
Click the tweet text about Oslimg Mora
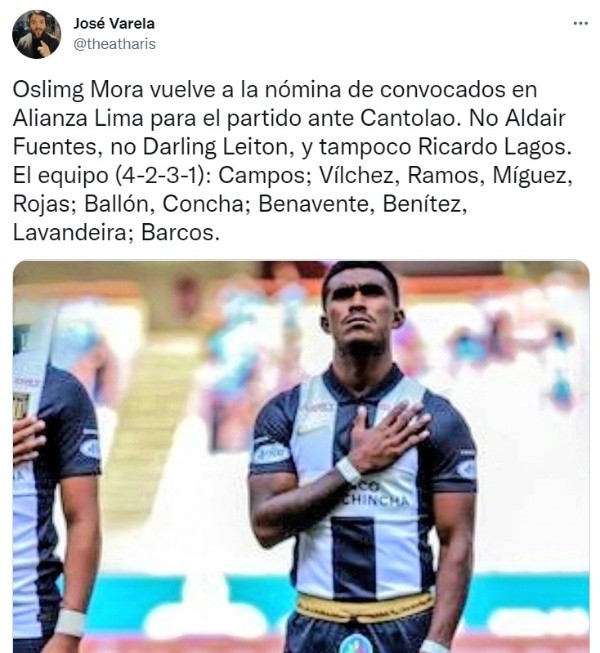pos(293,161)
